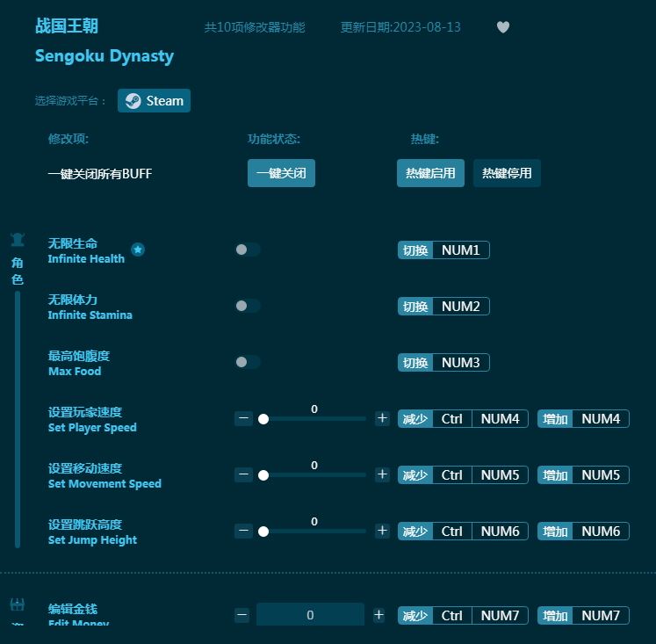The width and height of the screenshot is (656, 644).
Task: Click the Sengoku Dynasty title text
Action: pos(105,56)
